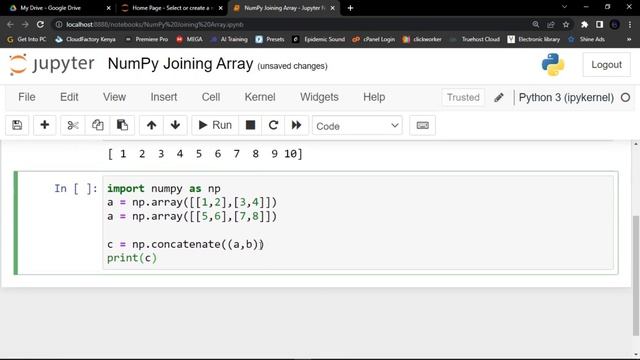Click the Trusted notebook button
The width and height of the screenshot is (640, 360).
point(463,98)
